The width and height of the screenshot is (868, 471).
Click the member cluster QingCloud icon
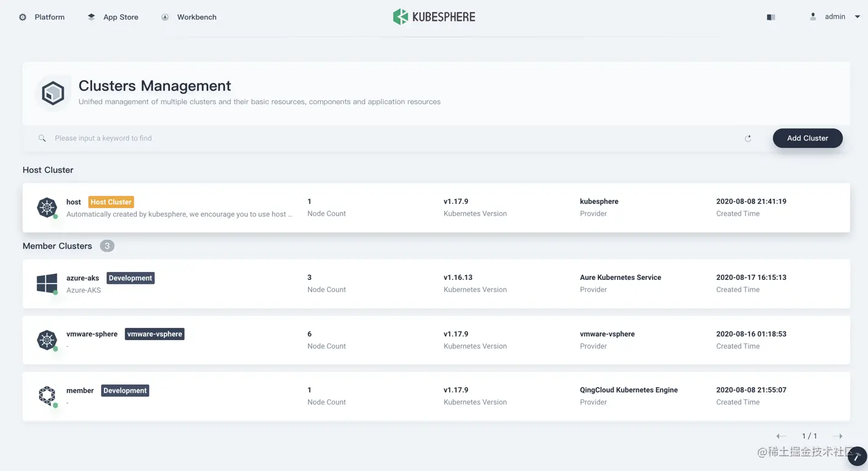click(47, 396)
